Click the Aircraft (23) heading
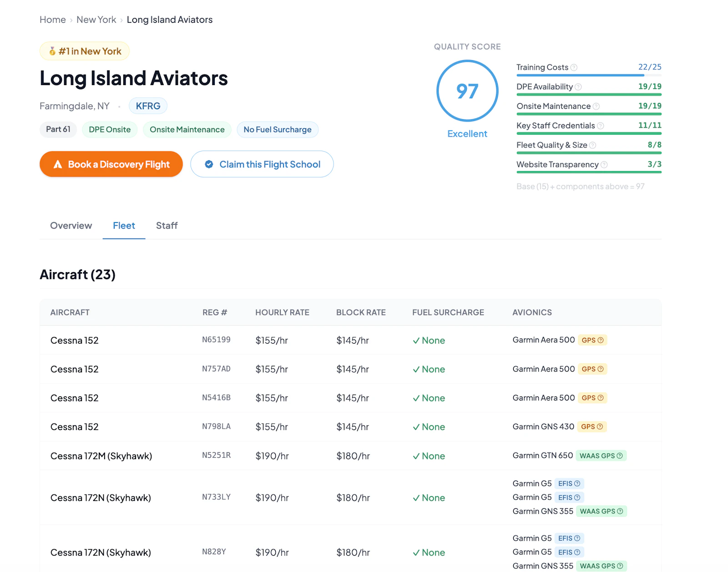Screen dimensions: 728x572 [x=78, y=275]
